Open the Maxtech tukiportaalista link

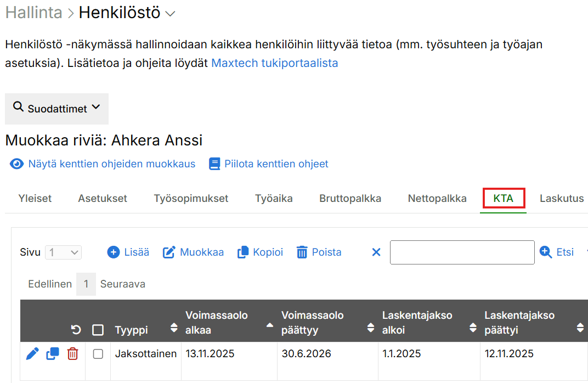(274, 63)
